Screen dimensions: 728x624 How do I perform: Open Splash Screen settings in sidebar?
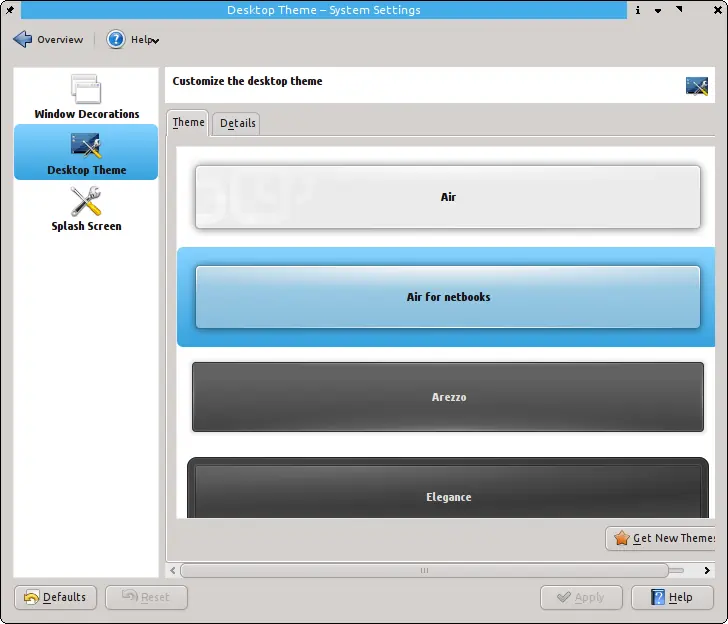[x=86, y=208]
